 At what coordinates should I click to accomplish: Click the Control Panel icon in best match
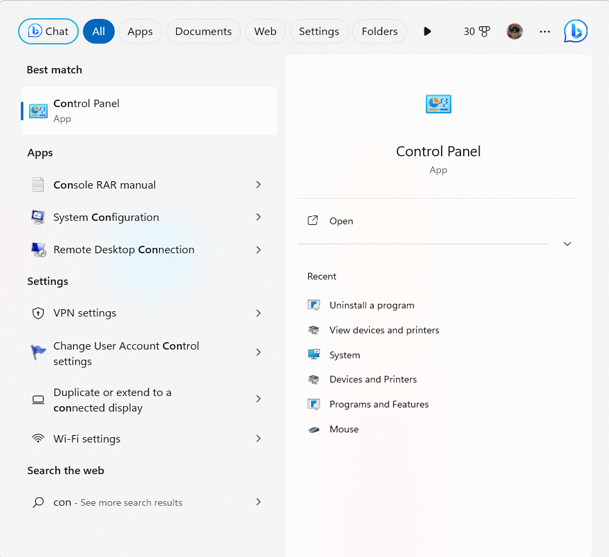pos(38,111)
